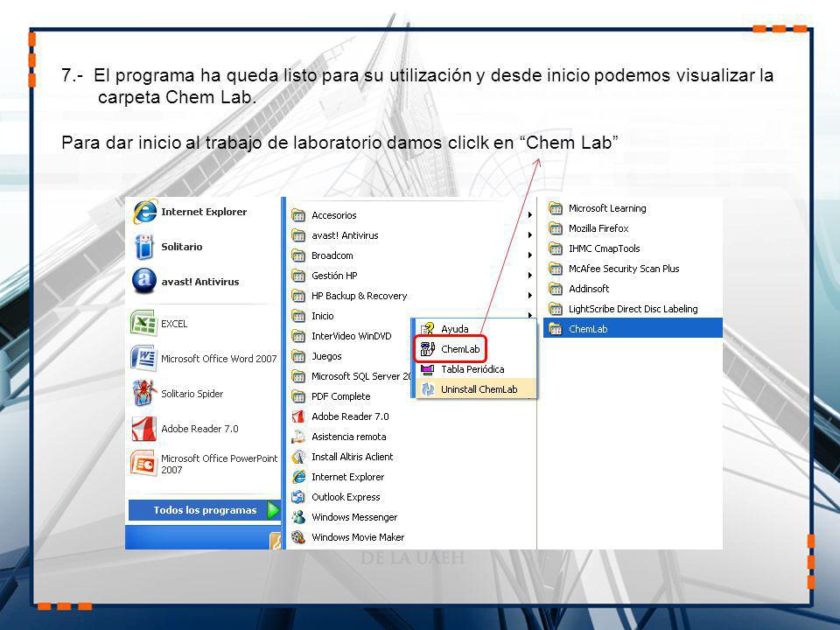Expand the Inicio submenu arrow
This screenshot has height=630, width=840.
tap(529, 315)
